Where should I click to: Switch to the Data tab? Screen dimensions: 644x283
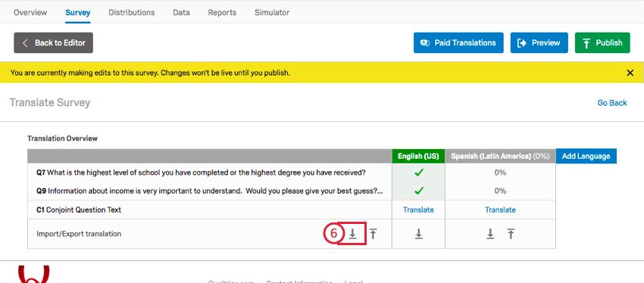181,12
